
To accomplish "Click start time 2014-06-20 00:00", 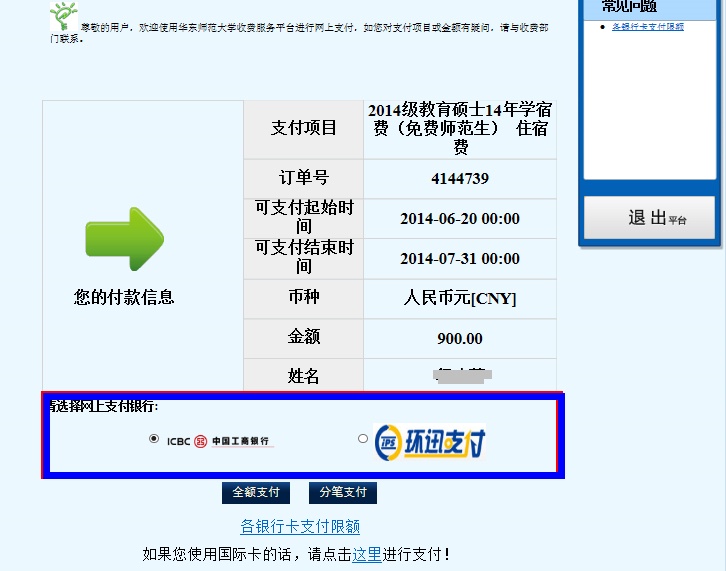I will click(460, 219).
